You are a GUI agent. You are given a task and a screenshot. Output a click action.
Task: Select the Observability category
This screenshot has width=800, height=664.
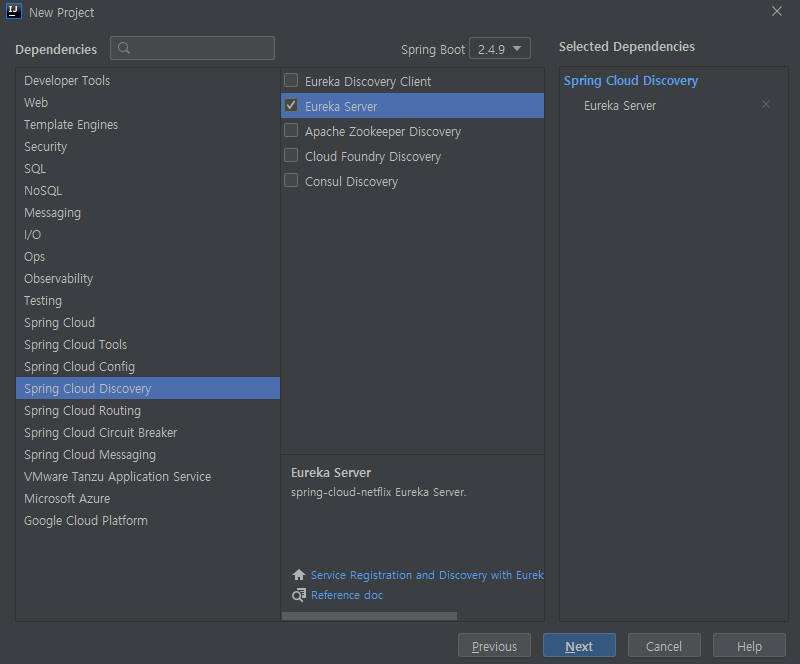(148, 278)
